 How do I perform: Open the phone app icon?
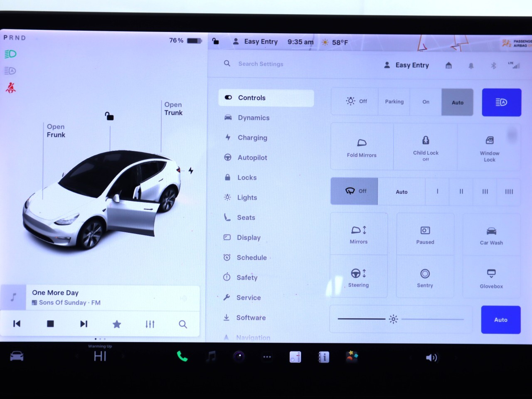pyautogui.click(x=182, y=357)
